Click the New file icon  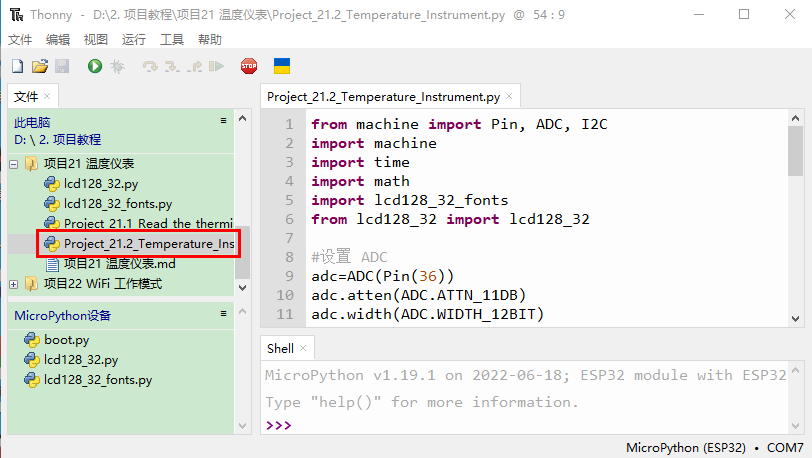17,66
